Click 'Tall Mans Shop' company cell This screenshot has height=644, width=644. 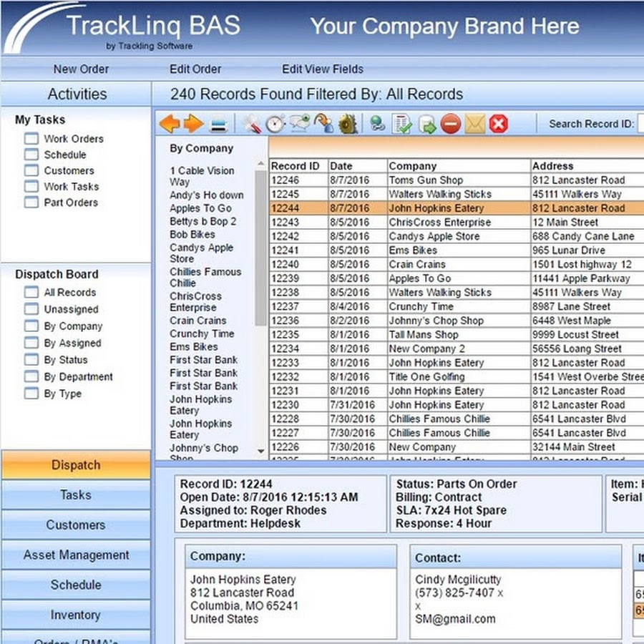(459, 334)
